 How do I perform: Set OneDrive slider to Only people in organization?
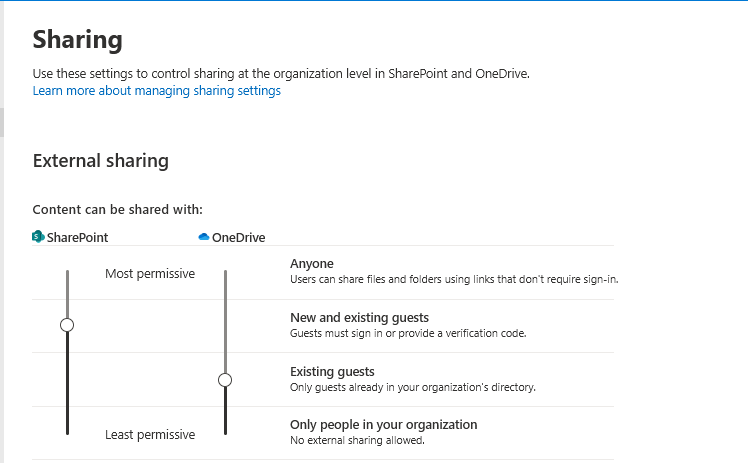[225, 432]
